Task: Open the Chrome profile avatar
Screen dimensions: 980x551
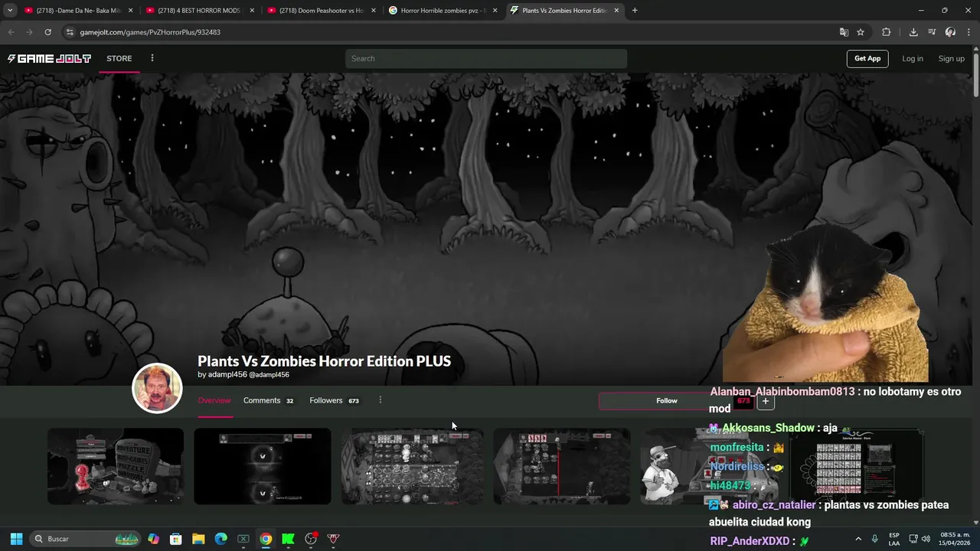Action: click(x=950, y=32)
